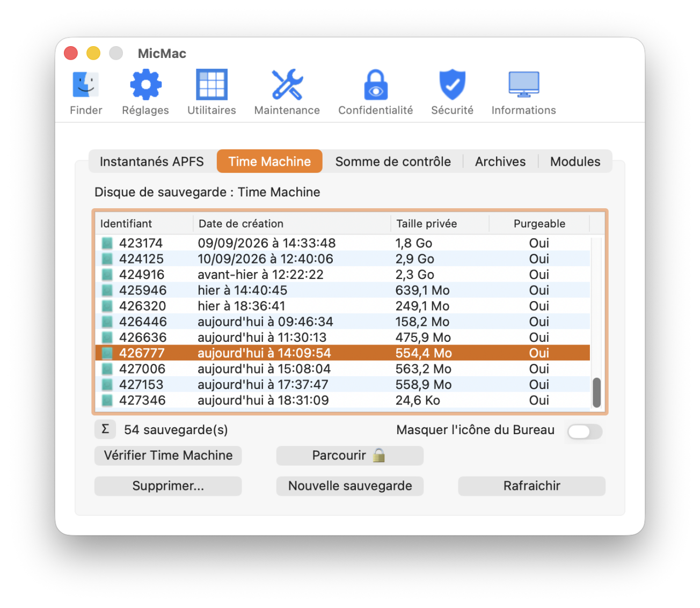Image resolution: width=700 pixels, height=608 pixels.
Task: Open the Informations monitor icon
Action: point(523,85)
